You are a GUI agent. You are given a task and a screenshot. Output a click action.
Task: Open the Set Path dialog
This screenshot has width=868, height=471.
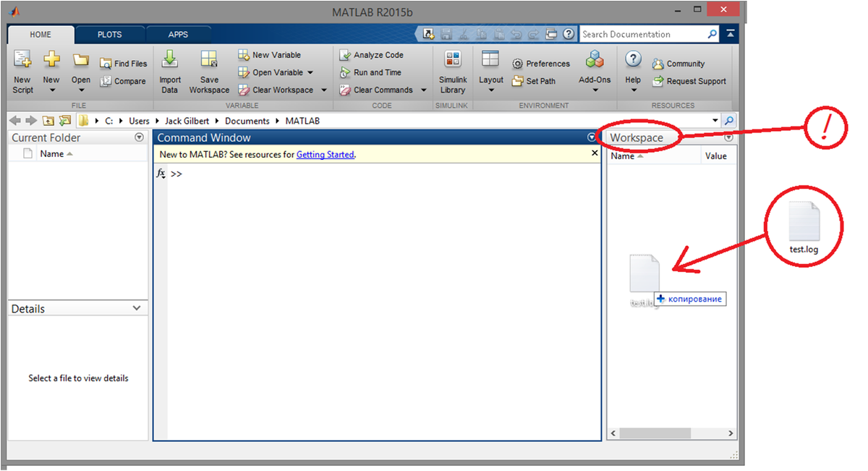534,81
